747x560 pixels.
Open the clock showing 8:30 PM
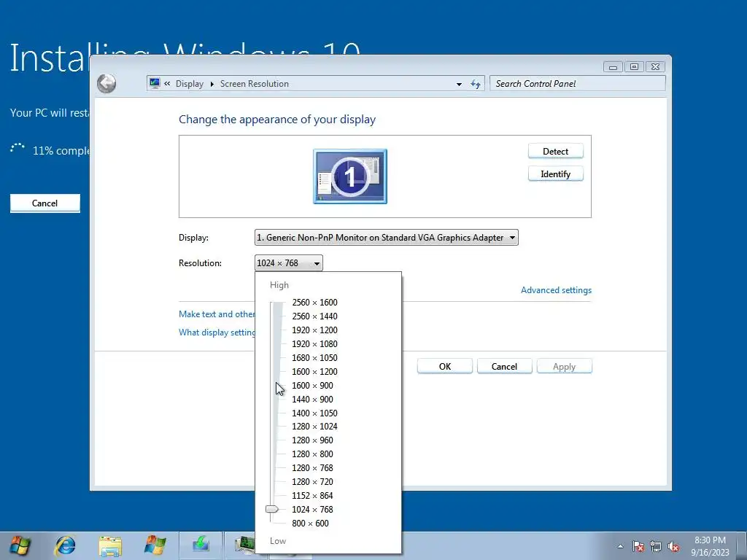coord(710,546)
